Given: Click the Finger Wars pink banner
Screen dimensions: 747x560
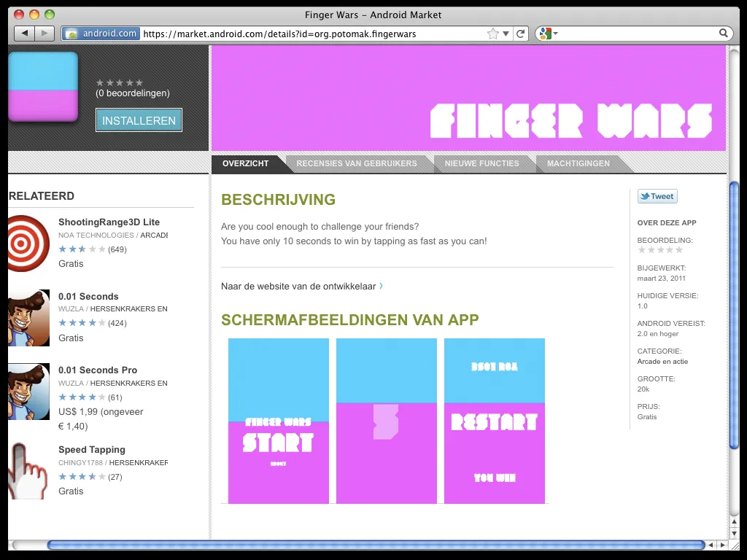Looking at the screenshot, I should click(468, 98).
